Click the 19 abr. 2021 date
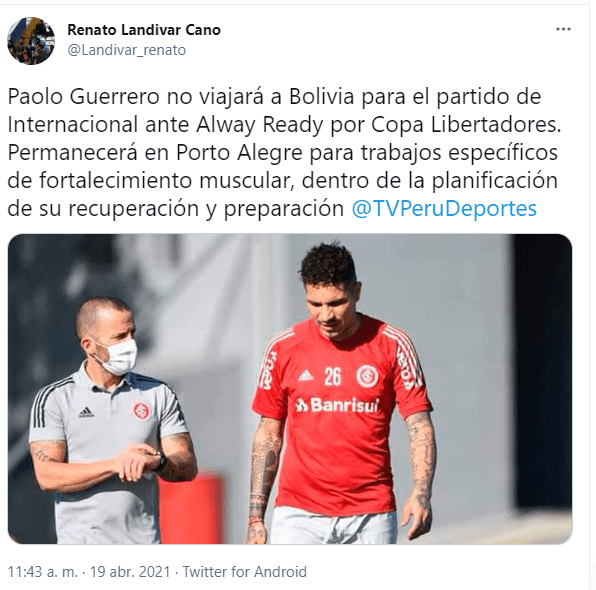This screenshot has width=596, height=590. click(x=130, y=572)
